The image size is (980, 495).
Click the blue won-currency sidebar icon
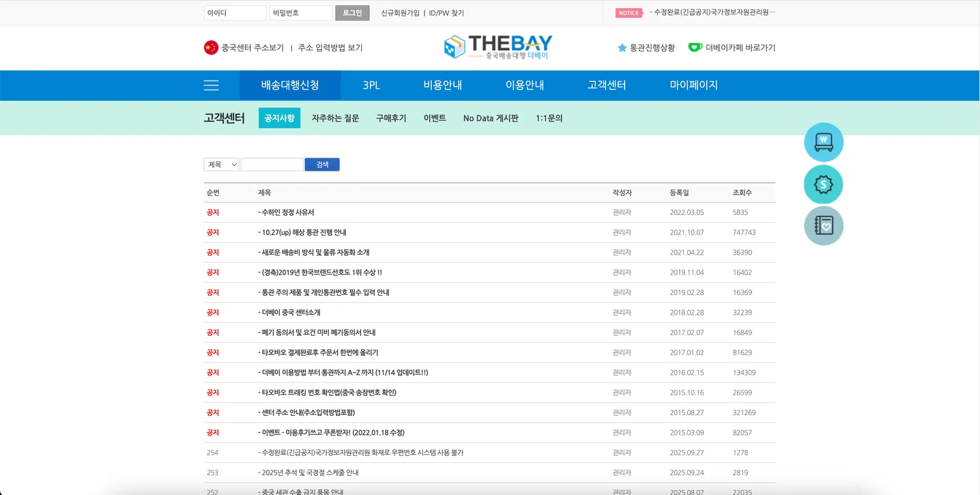tap(823, 142)
